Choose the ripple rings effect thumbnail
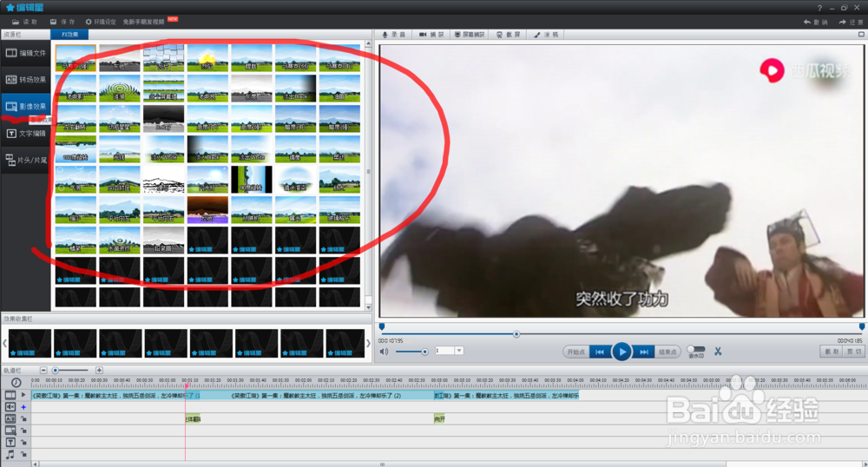 120,89
